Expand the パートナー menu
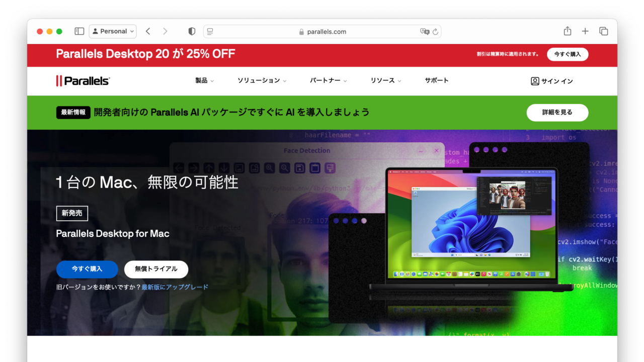This screenshot has width=644, height=362. click(328, 80)
